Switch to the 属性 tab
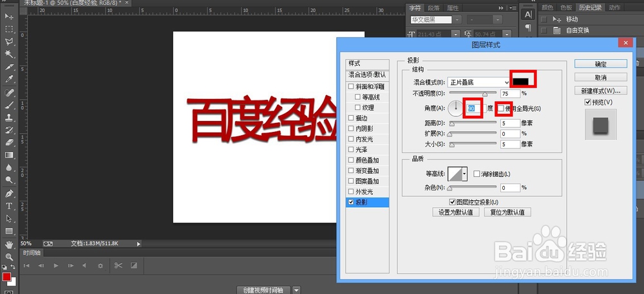This screenshot has width=644, height=294. (453, 8)
